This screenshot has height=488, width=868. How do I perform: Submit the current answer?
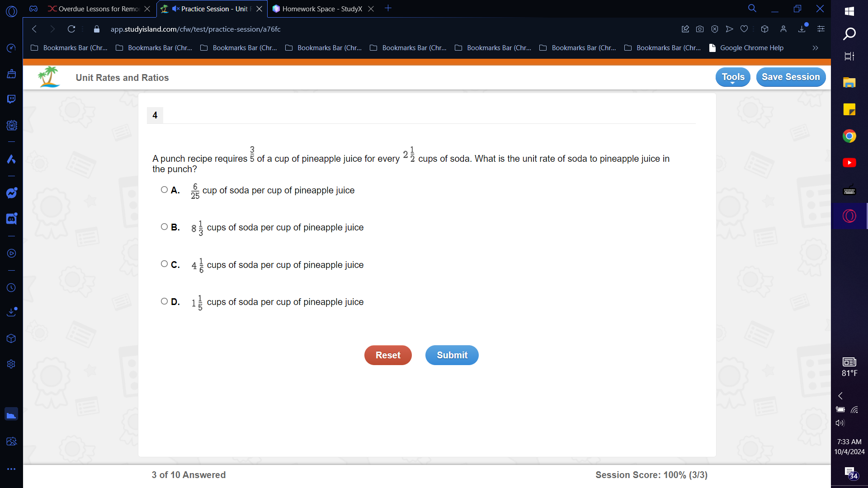pyautogui.click(x=452, y=355)
